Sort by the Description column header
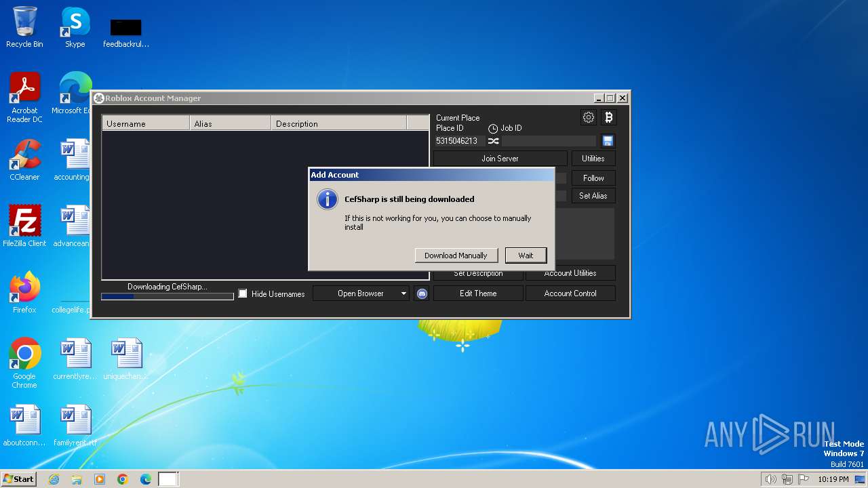 (339, 123)
